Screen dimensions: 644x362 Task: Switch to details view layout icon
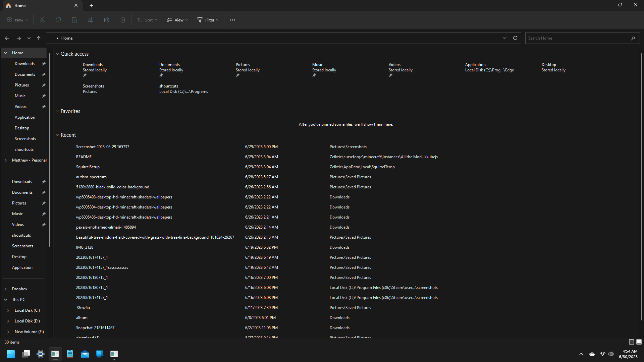(631, 342)
